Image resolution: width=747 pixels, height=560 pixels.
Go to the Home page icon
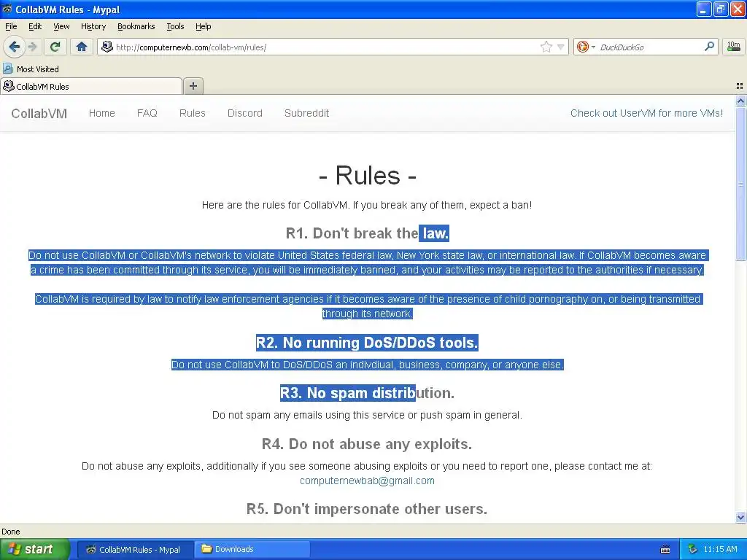[x=82, y=47]
